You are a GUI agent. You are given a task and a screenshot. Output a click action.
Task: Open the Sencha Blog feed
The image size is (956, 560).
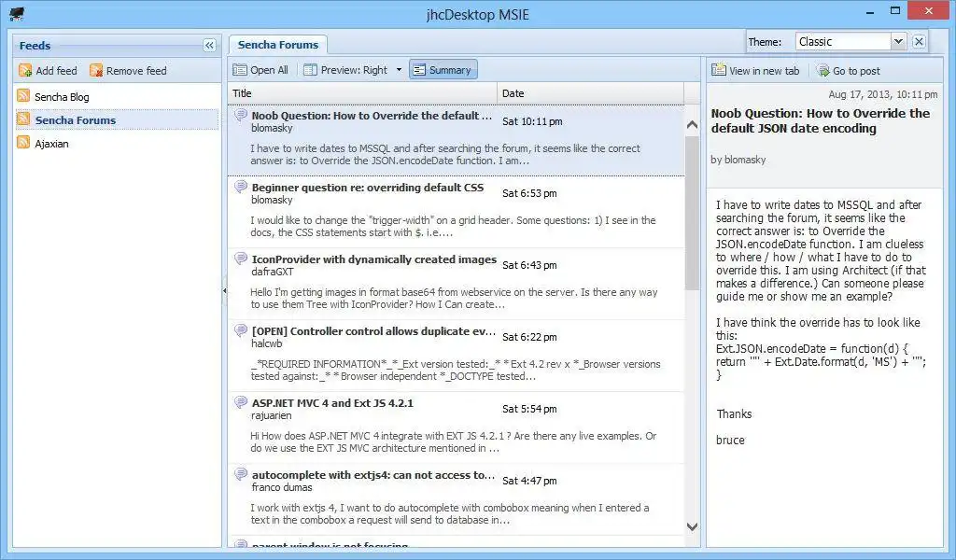(62, 97)
